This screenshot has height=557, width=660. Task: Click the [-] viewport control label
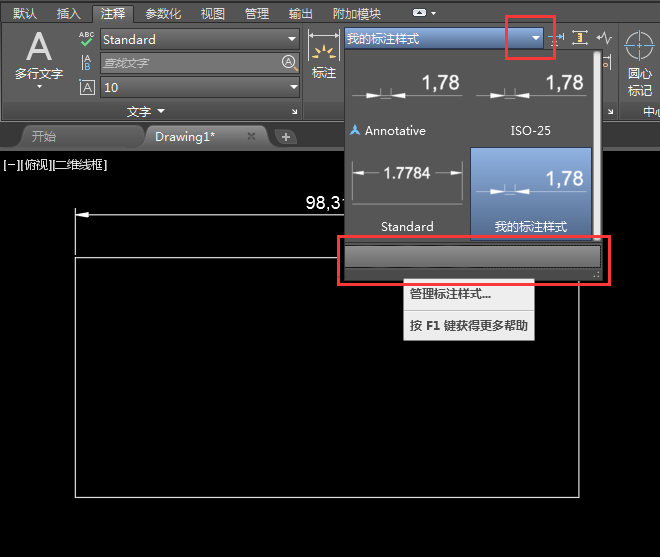[11, 165]
